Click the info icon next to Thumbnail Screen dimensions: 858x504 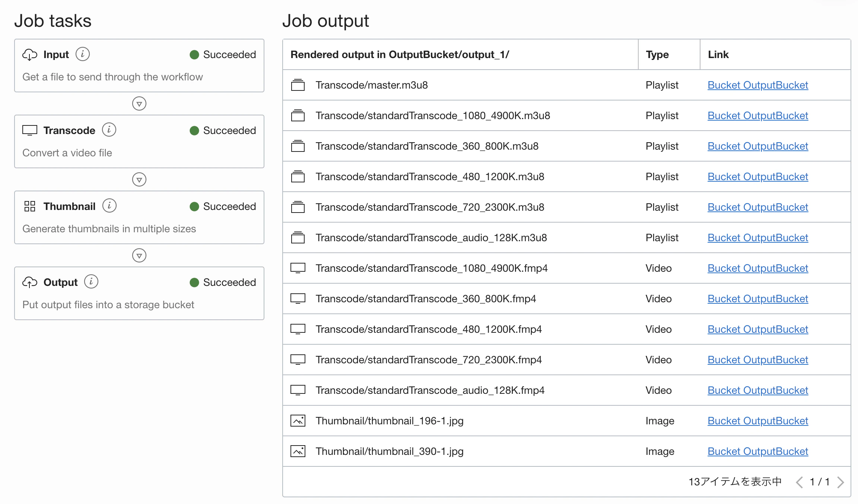pyautogui.click(x=109, y=205)
